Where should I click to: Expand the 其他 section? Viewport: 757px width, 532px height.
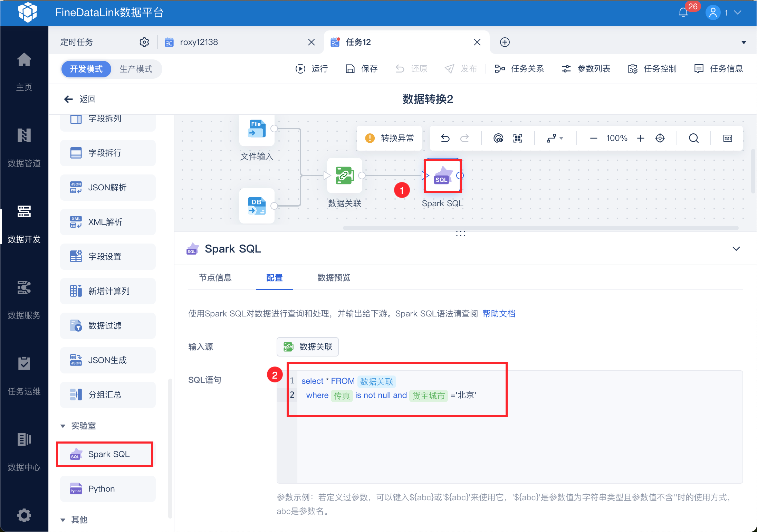[x=63, y=520]
